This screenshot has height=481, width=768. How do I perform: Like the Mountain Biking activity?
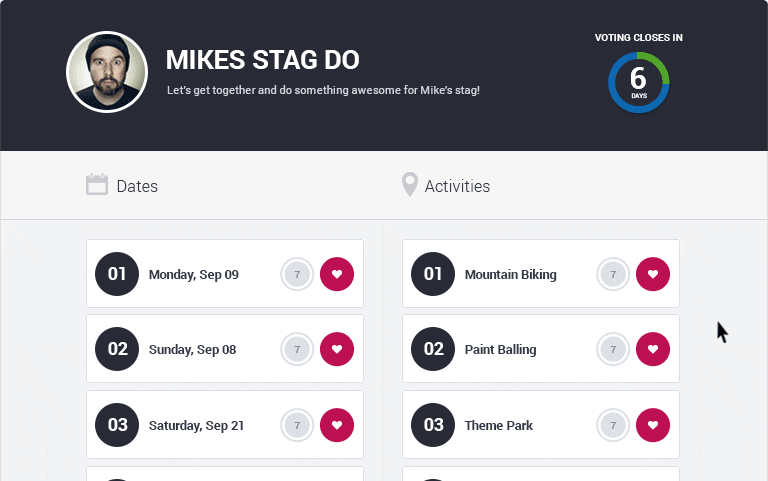[653, 274]
